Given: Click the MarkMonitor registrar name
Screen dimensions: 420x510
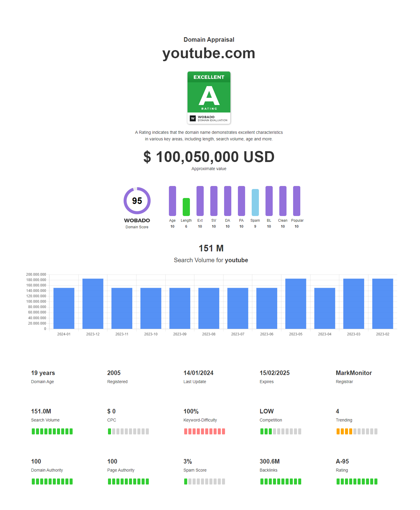Looking at the screenshot, I should pyautogui.click(x=354, y=373).
